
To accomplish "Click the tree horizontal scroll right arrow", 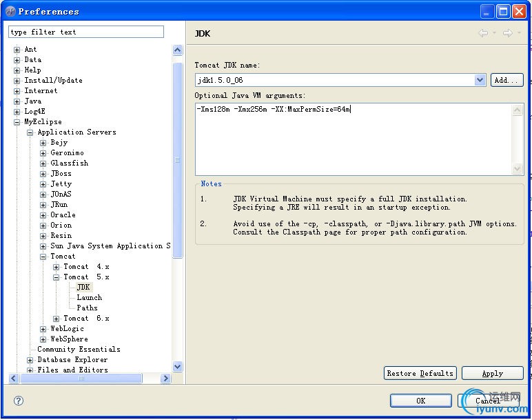I will [x=165, y=378].
